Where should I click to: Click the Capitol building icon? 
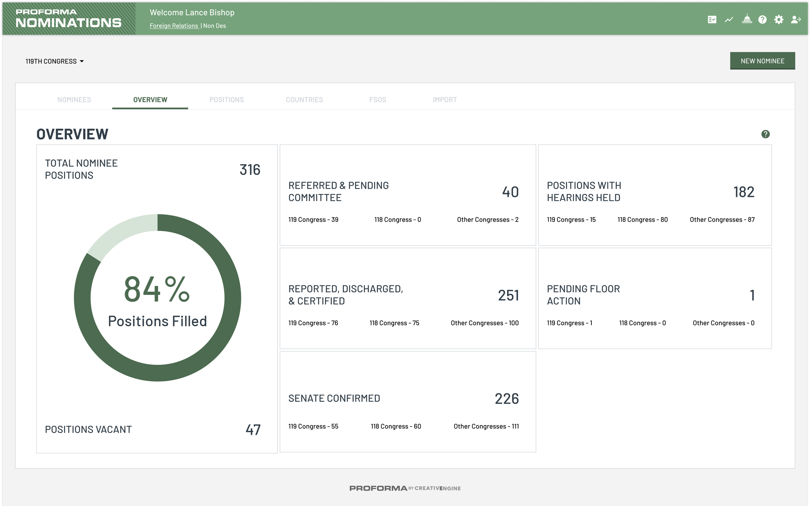tap(747, 19)
